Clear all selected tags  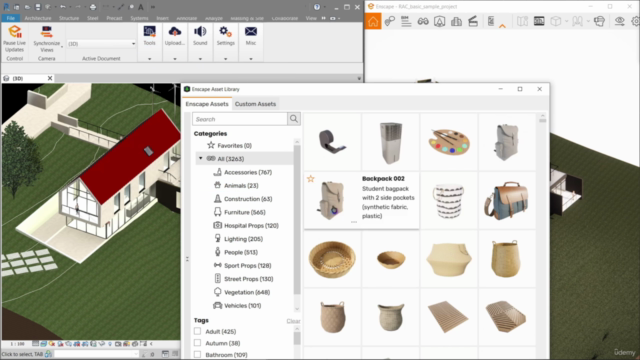click(293, 321)
